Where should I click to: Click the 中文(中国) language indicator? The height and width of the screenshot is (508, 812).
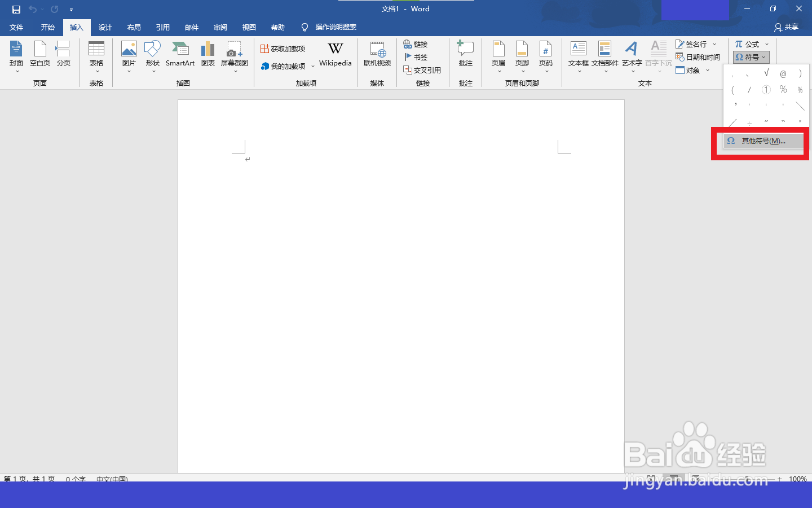[x=112, y=479]
